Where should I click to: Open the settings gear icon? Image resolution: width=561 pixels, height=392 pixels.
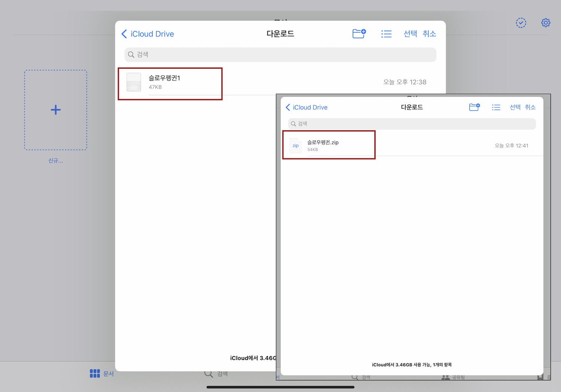[x=546, y=23]
